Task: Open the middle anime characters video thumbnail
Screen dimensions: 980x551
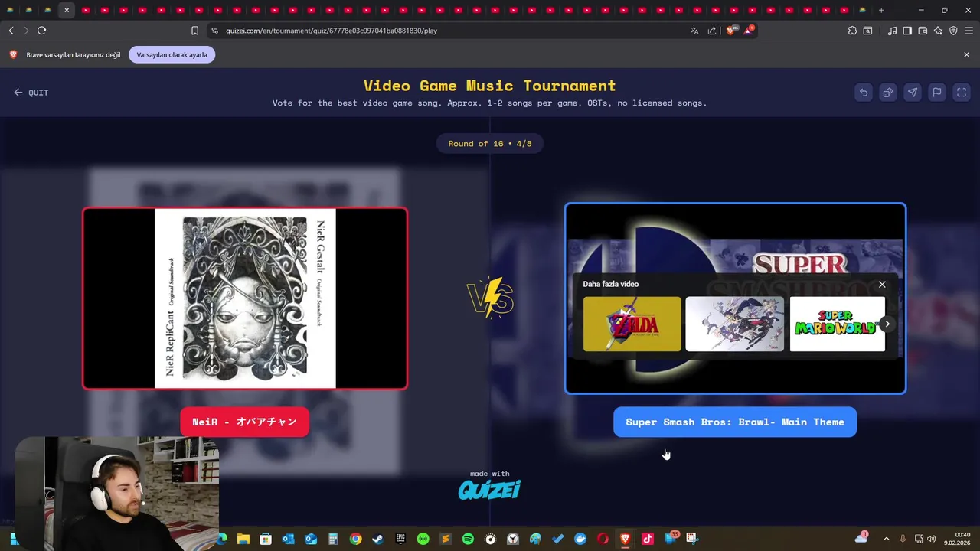Action: (735, 324)
